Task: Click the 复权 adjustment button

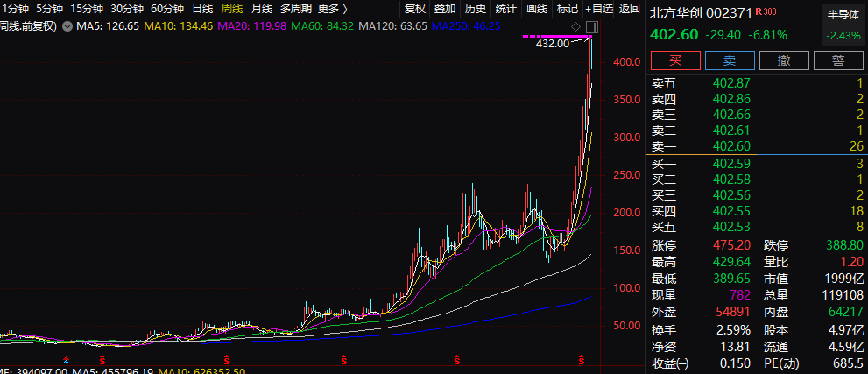Action: point(414,9)
